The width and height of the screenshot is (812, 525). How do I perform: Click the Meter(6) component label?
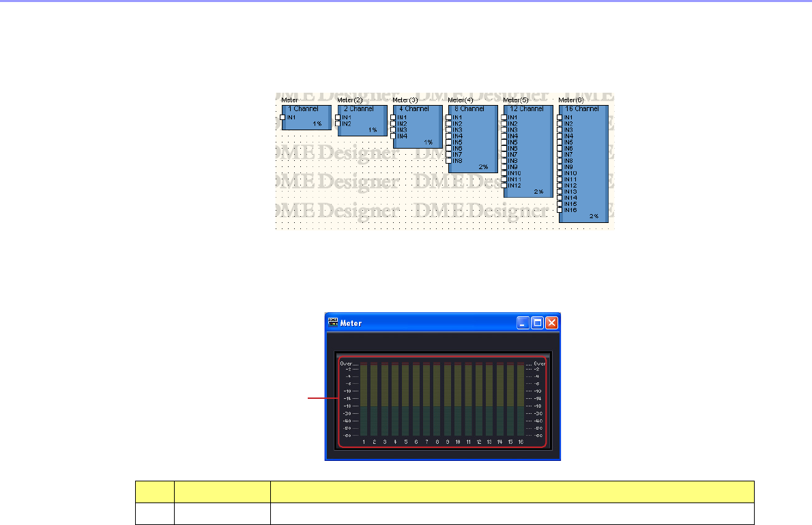(x=572, y=100)
